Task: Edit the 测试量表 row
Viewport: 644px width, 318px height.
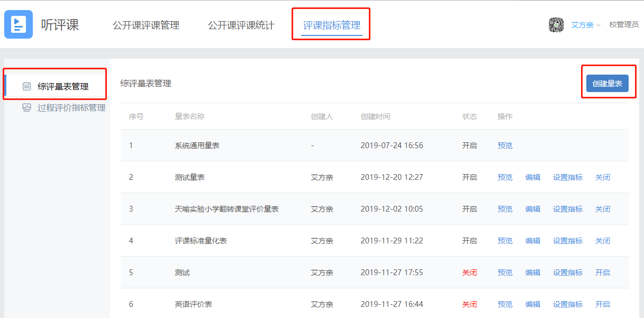Action: [532, 177]
